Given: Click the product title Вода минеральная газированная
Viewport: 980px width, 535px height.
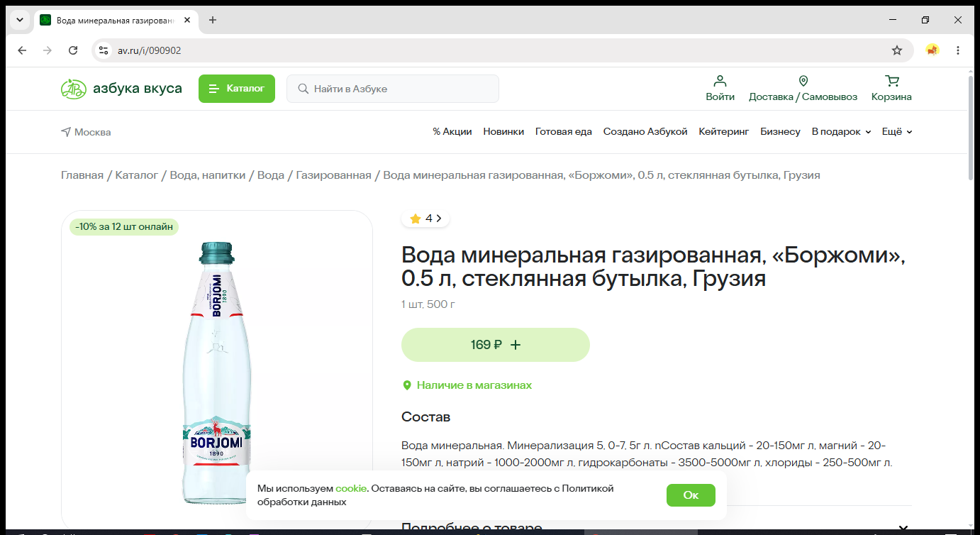Looking at the screenshot, I should click(654, 266).
